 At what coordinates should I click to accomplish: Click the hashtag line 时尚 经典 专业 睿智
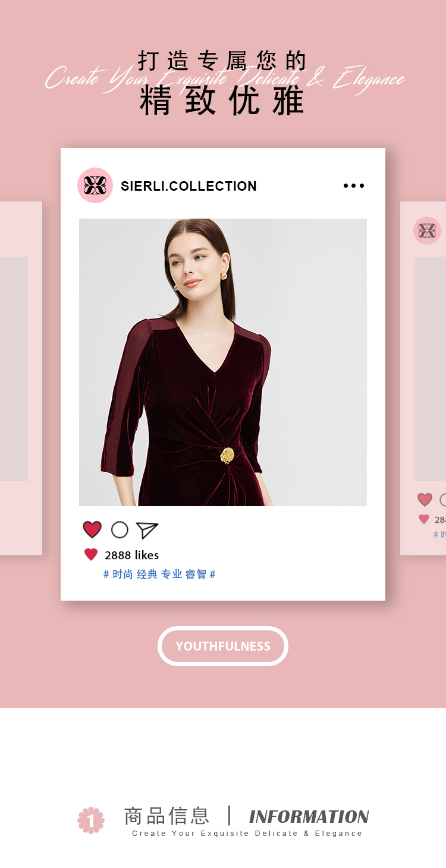(x=159, y=575)
